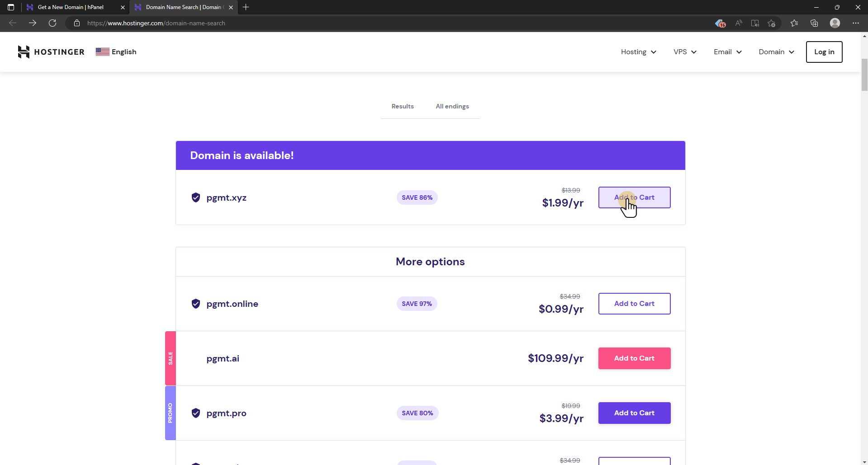Open the immersive reader icon
868x465 pixels.
[755, 23]
